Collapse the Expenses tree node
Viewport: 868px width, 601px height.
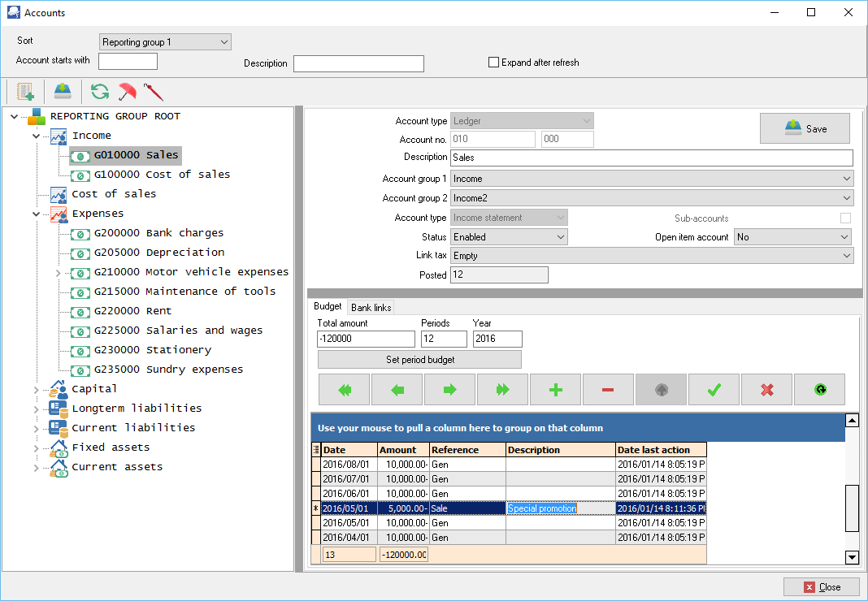[x=36, y=214]
